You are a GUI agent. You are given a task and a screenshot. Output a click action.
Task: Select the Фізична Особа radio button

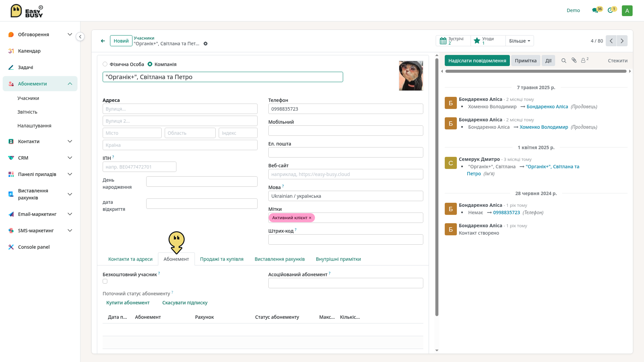coord(105,64)
